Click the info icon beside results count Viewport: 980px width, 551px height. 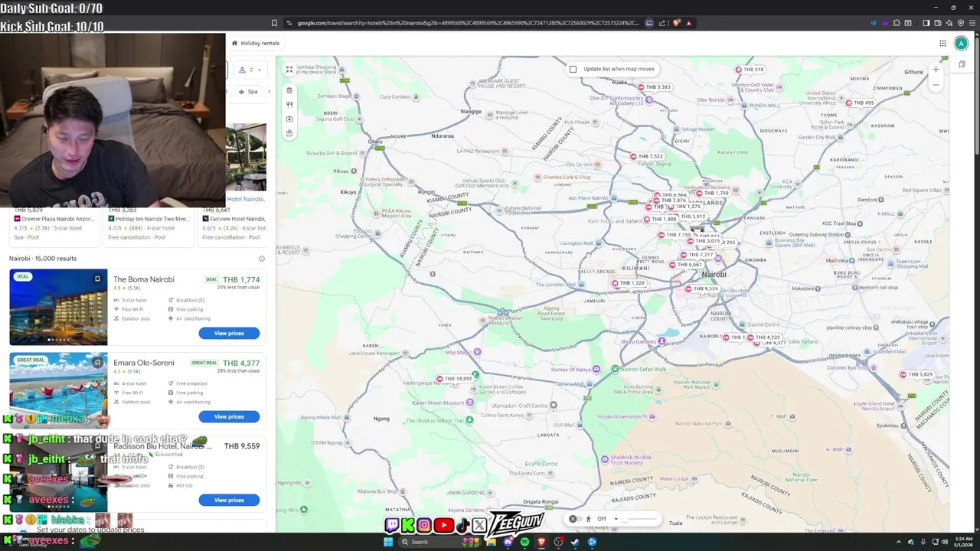[261, 259]
